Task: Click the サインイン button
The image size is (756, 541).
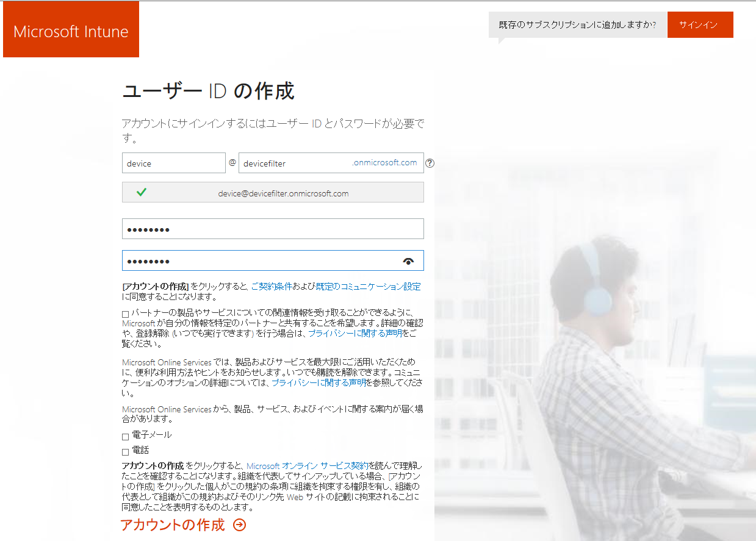Action: pos(700,25)
